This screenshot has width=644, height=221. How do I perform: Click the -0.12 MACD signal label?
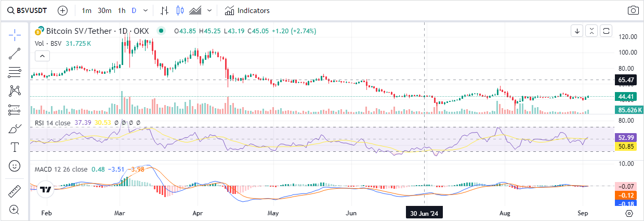(x=626, y=195)
